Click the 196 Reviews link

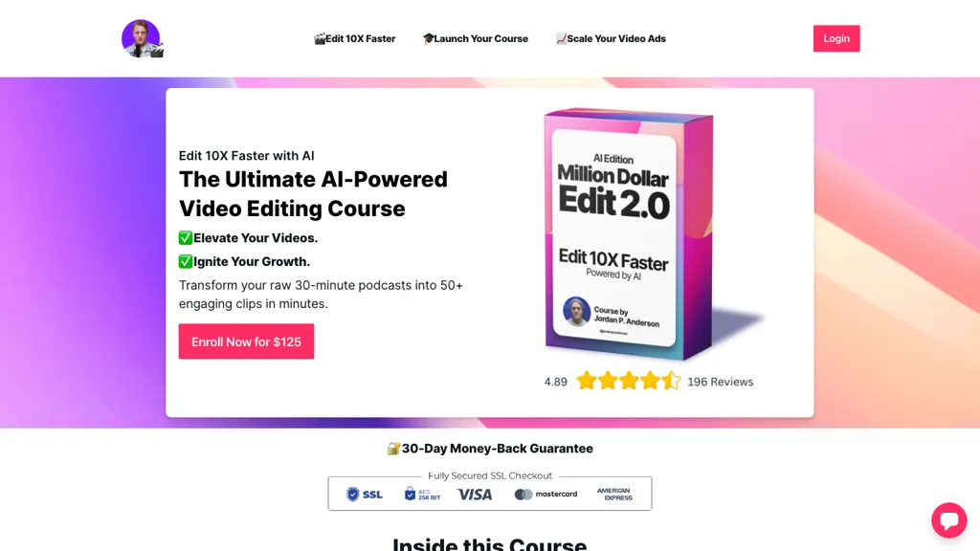point(720,382)
